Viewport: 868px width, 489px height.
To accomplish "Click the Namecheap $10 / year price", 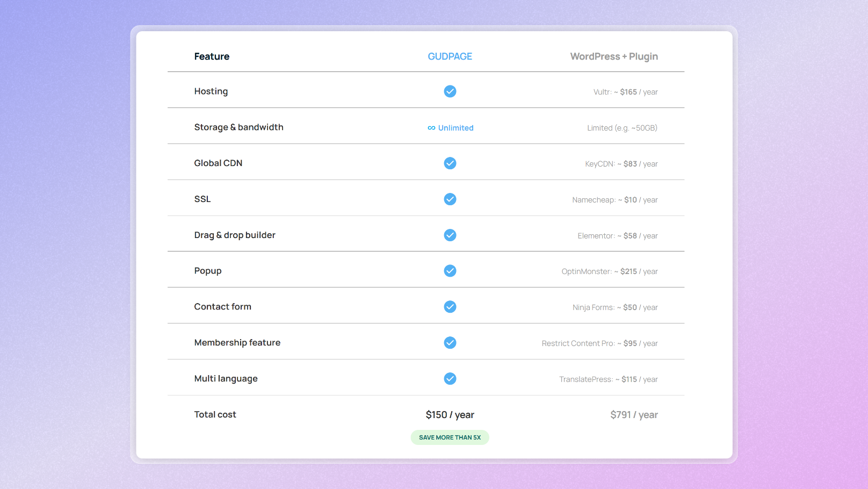I will click(615, 200).
